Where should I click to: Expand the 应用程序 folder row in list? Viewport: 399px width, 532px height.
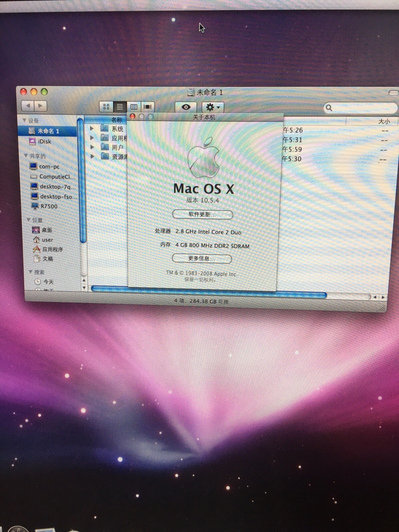click(x=92, y=138)
